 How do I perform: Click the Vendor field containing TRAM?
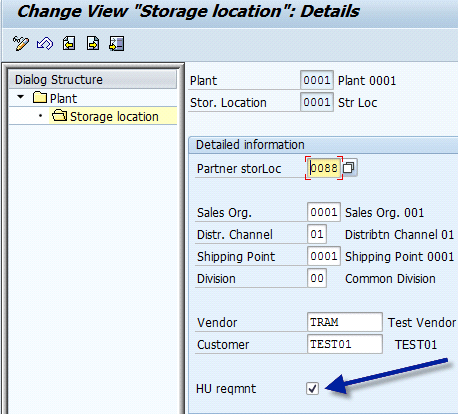click(x=345, y=322)
